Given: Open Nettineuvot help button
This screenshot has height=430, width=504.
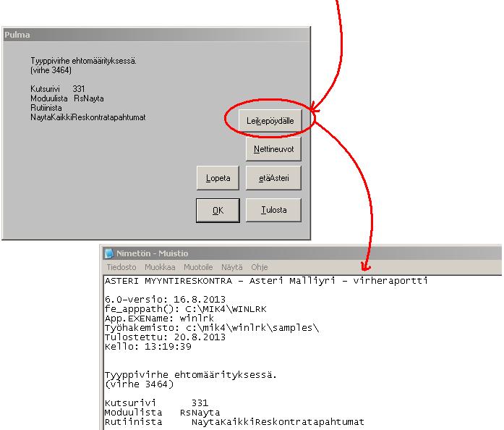Looking at the screenshot, I should point(273,149).
